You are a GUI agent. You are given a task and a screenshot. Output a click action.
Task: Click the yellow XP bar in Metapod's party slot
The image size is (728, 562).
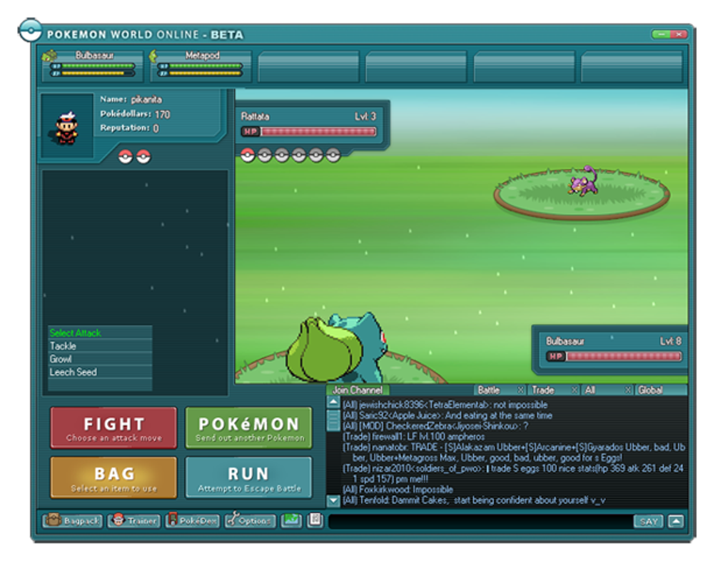point(201,74)
